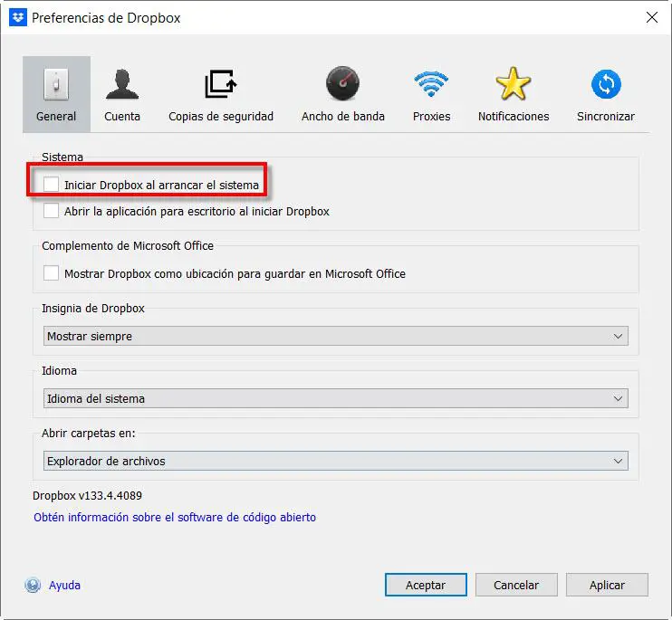672x620 pixels.
Task: Click the Notificaciones star icon
Action: (514, 85)
